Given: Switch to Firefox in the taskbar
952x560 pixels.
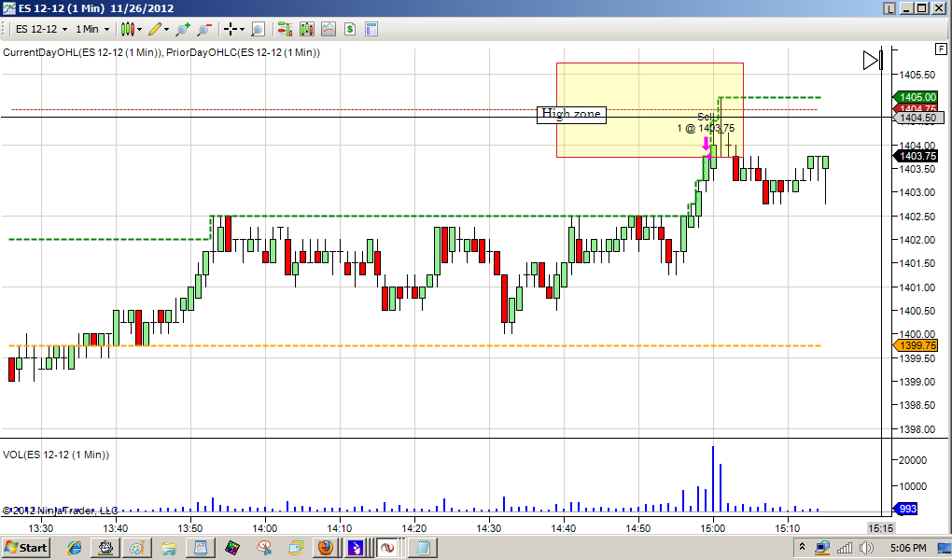Looking at the screenshot, I should 326,548.
